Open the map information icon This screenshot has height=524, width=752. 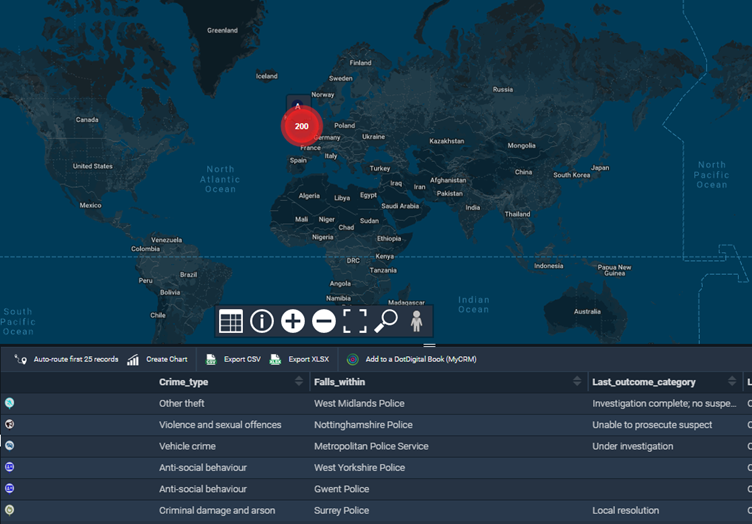click(x=262, y=321)
